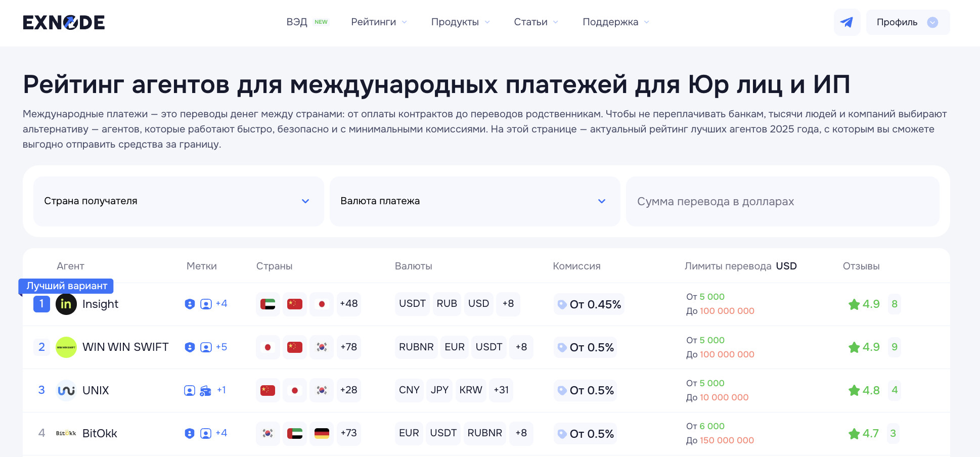Go to the EXNODE logo home page
Viewport: 980px width, 457px height.
pos(64,22)
